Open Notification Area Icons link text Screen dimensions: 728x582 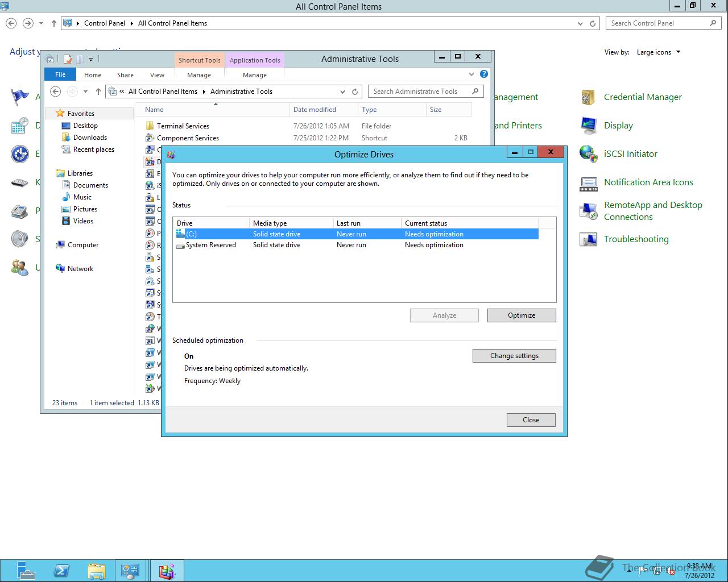pos(648,182)
